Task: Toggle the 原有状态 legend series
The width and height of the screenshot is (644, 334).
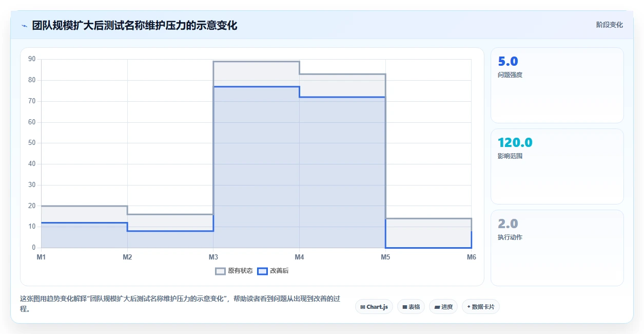Action: [x=234, y=271]
